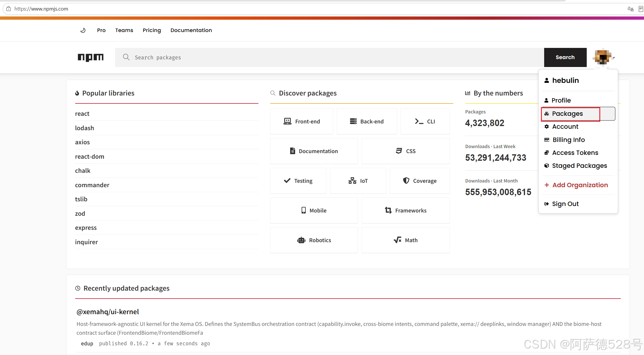Click the npm logo
Image resolution: width=644 pixels, height=355 pixels.
pyautogui.click(x=90, y=57)
